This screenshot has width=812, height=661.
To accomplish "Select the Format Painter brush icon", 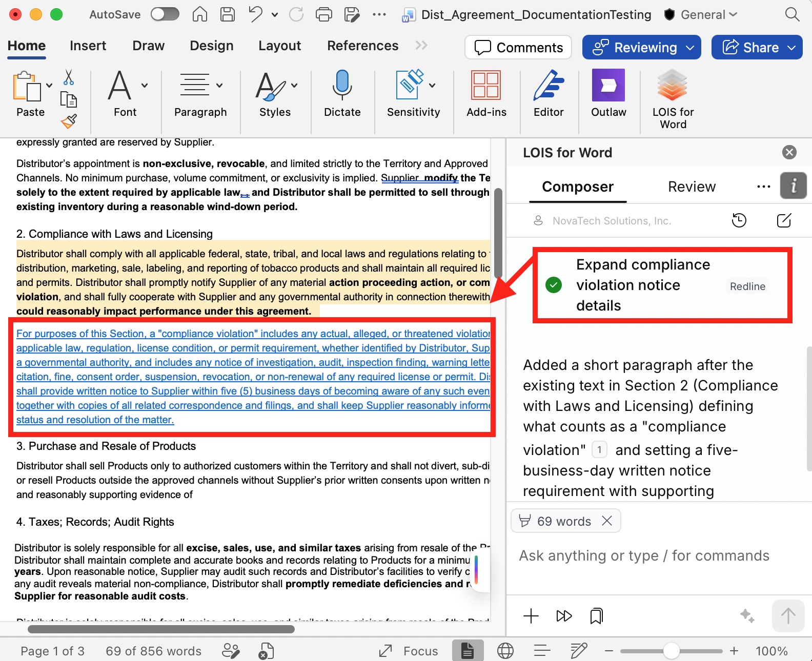I will click(x=69, y=121).
